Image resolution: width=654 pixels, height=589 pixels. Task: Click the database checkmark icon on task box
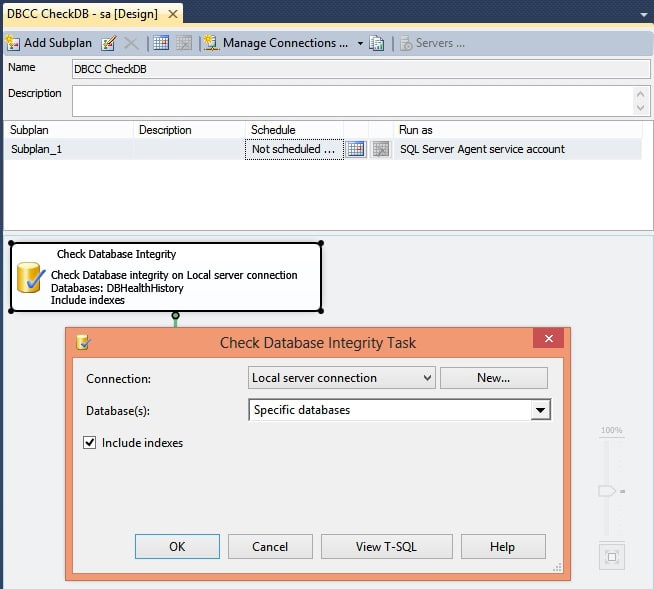pyautogui.click(x=31, y=277)
